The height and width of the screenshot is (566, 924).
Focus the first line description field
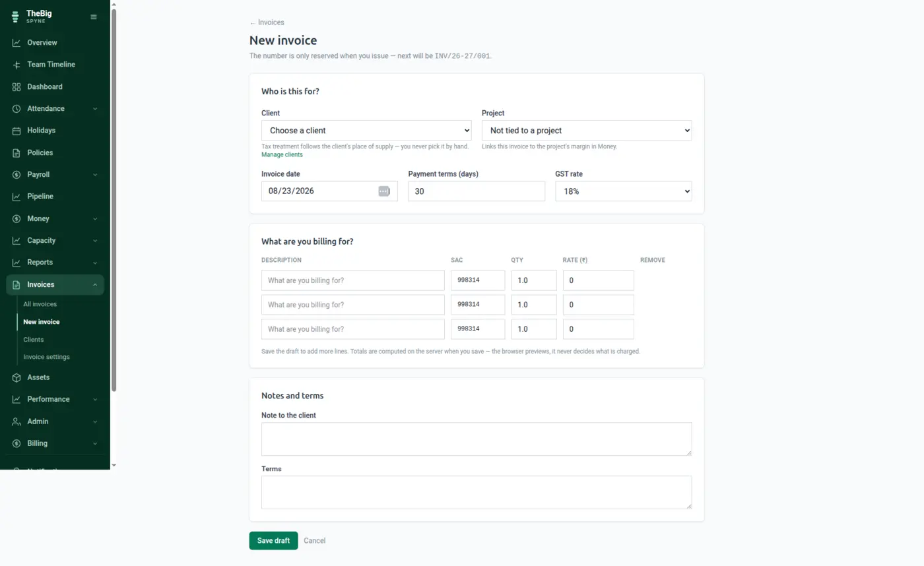(353, 280)
